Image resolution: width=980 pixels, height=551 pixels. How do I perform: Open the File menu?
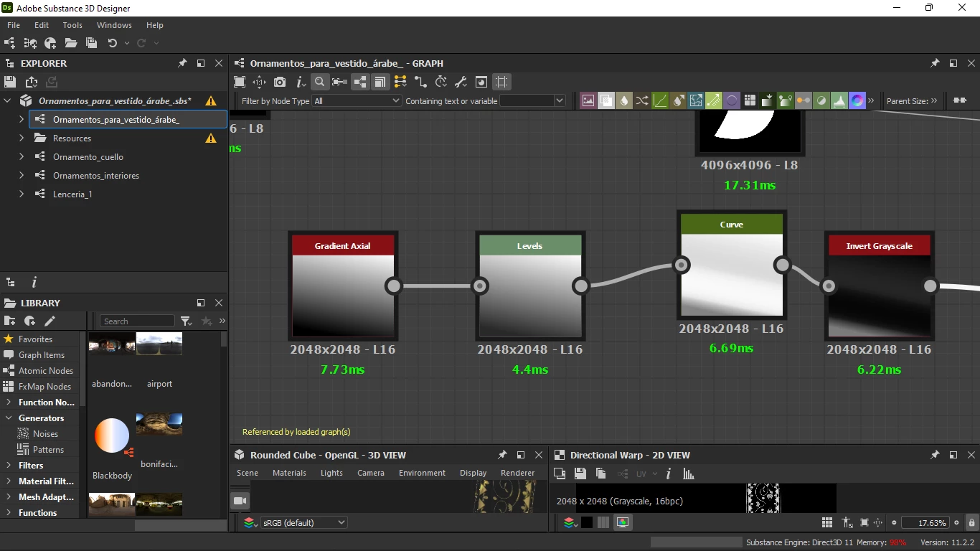(x=14, y=25)
